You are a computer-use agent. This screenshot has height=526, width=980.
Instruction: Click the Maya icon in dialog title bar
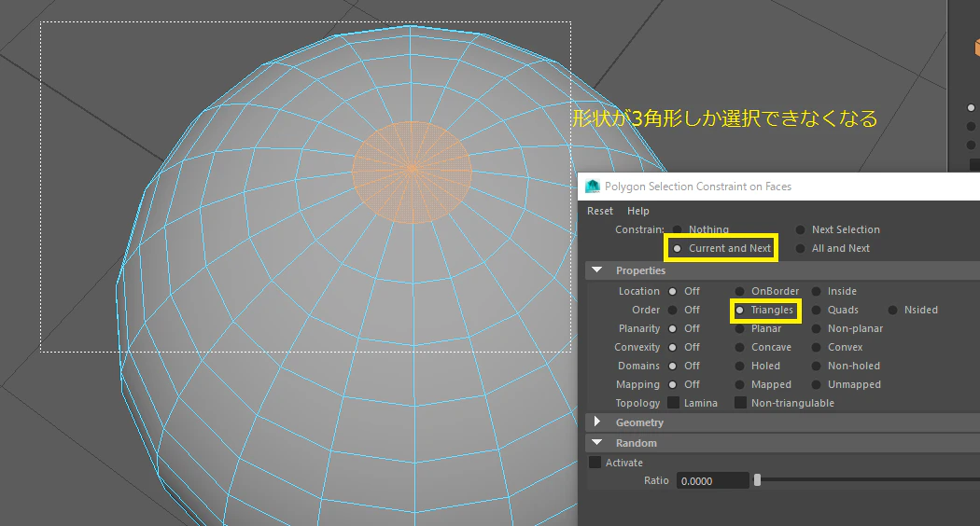592,187
